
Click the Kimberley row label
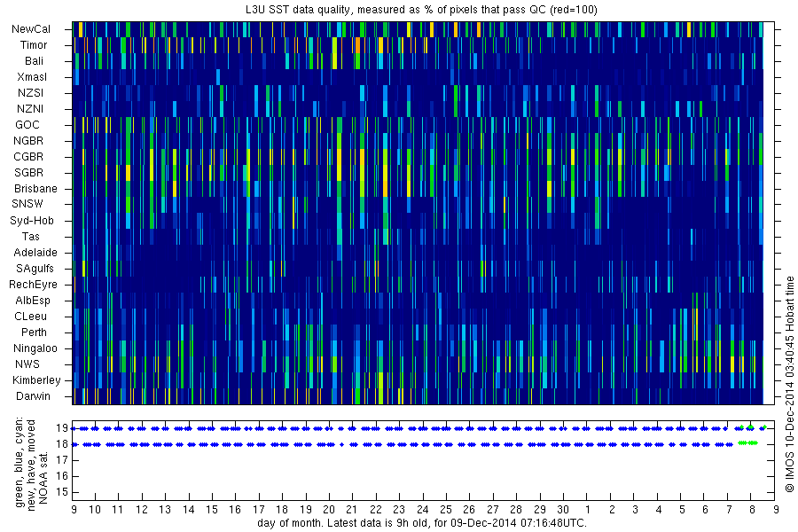pos(36,380)
